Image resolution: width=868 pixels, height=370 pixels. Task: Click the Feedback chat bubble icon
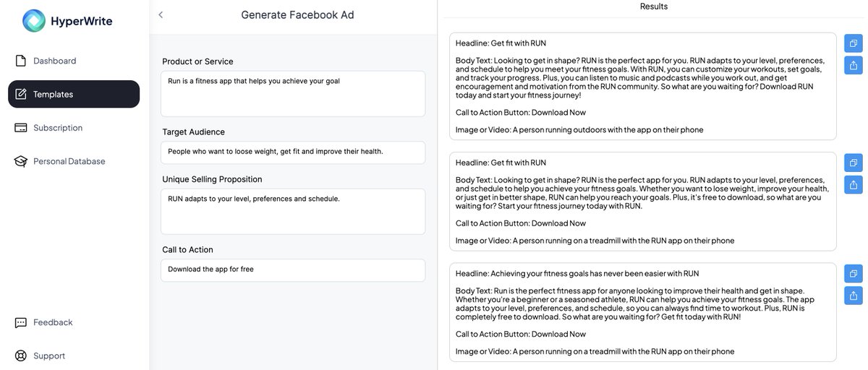(x=20, y=322)
